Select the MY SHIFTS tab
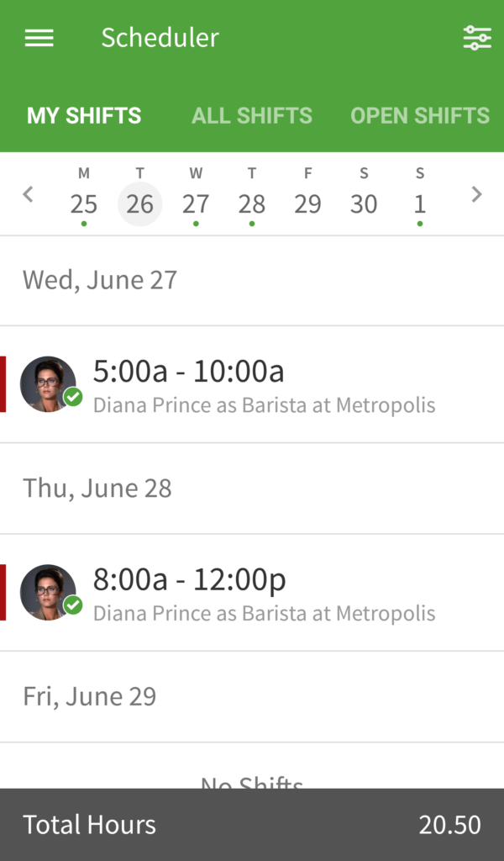Image resolution: width=504 pixels, height=861 pixels. coord(83,115)
